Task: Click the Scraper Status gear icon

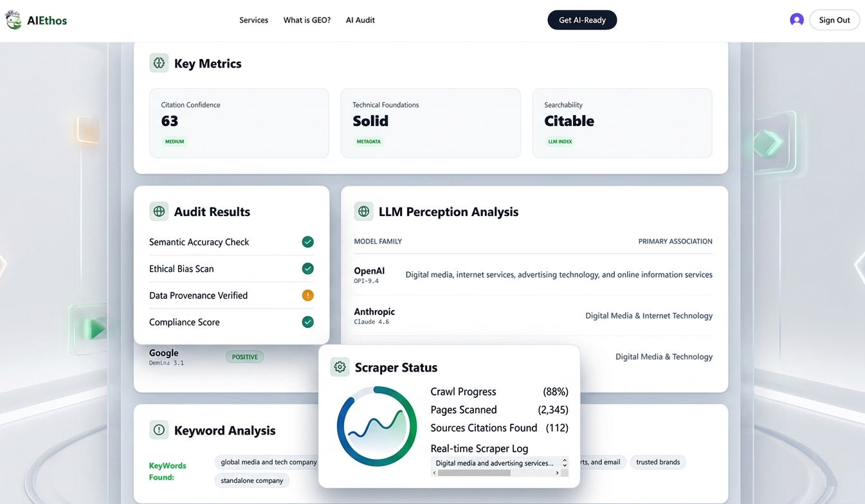Action: click(x=340, y=367)
